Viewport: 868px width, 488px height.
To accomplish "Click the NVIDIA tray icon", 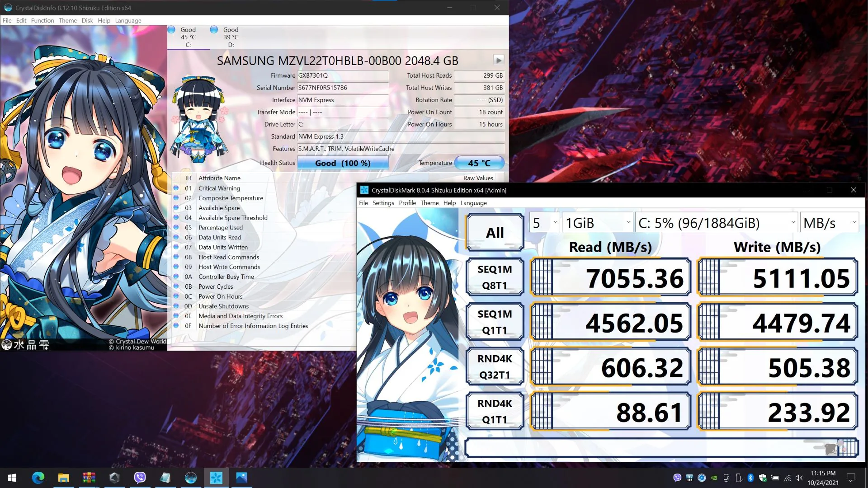I will (714, 478).
